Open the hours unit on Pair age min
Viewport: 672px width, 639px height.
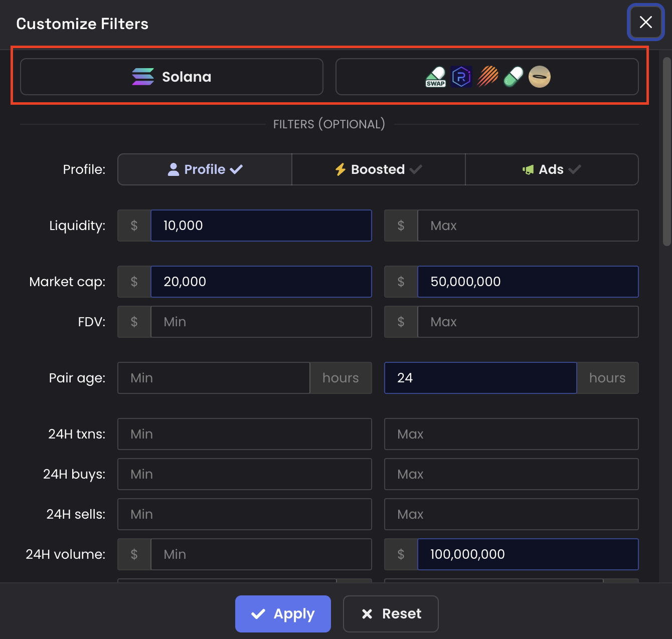point(341,378)
